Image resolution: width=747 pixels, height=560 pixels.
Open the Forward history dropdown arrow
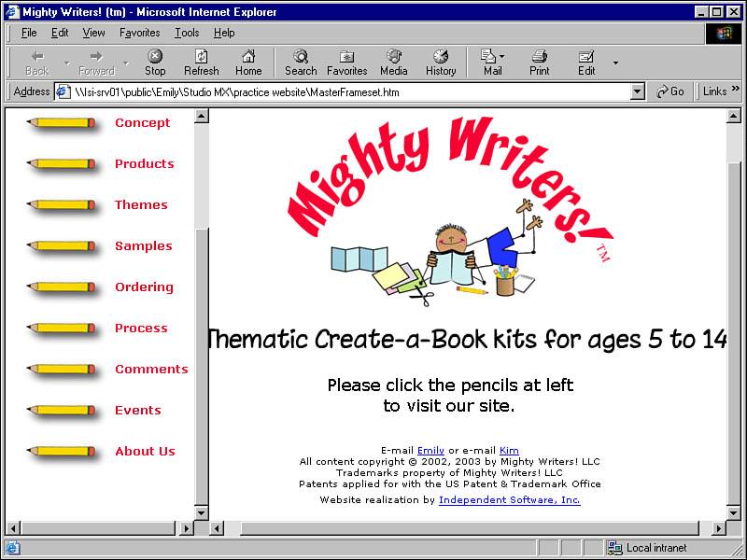pos(126,63)
